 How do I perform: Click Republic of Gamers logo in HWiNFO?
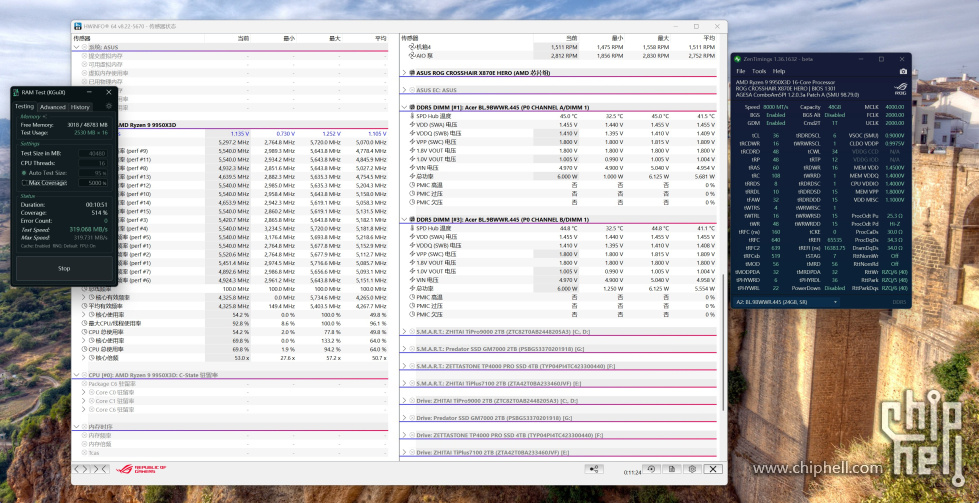click(x=140, y=469)
